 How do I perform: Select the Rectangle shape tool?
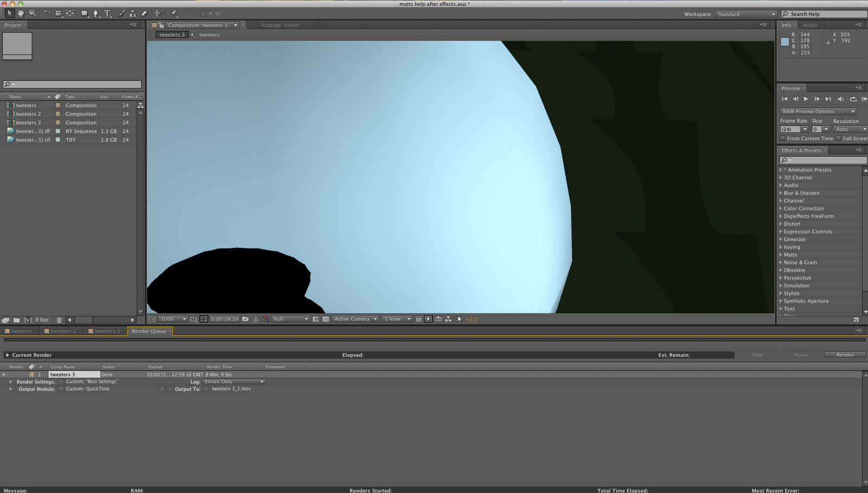pos(85,13)
